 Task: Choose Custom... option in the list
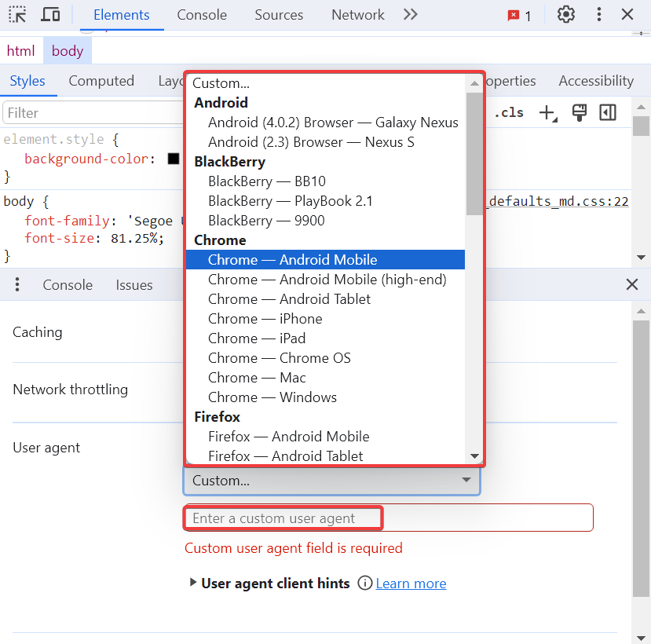point(325,83)
